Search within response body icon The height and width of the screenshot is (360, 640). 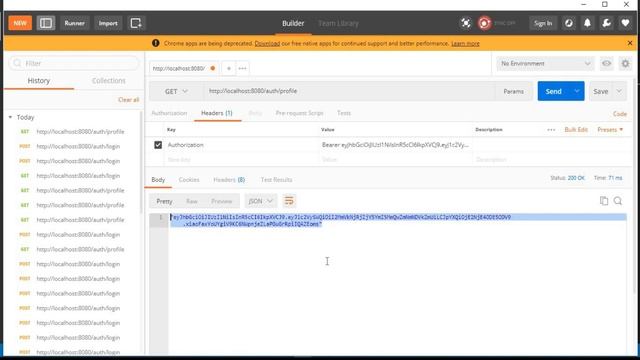[618, 201]
